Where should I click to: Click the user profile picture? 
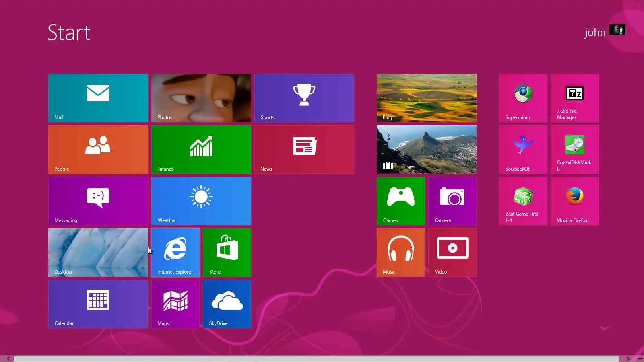(x=617, y=30)
